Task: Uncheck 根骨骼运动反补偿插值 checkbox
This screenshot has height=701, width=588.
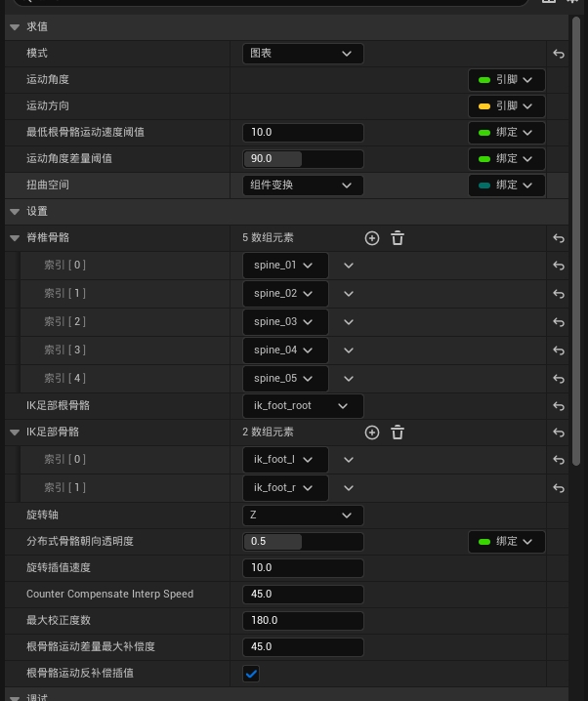Action: click(x=251, y=674)
